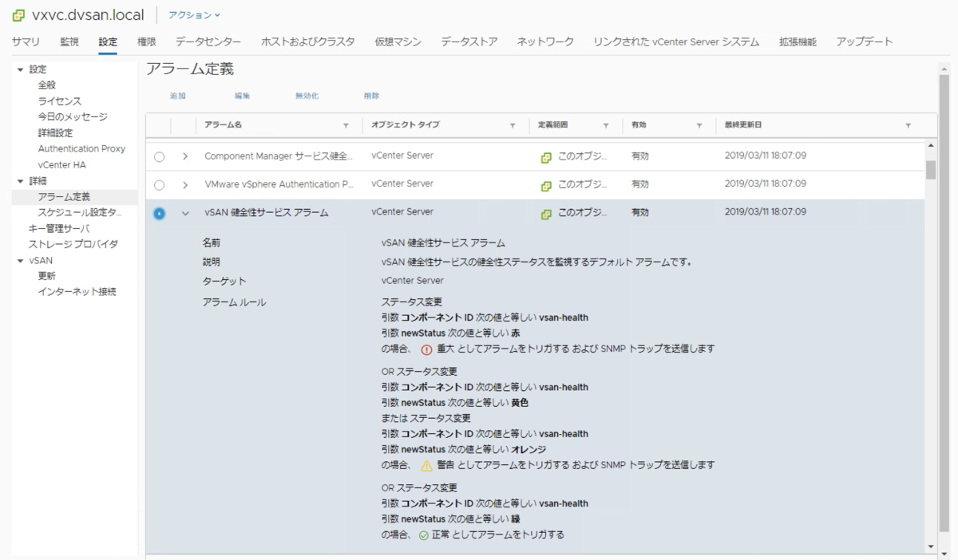The width and height of the screenshot is (958, 560).
Task: Sort by アラーム名 column header
Action: [x=223, y=125]
